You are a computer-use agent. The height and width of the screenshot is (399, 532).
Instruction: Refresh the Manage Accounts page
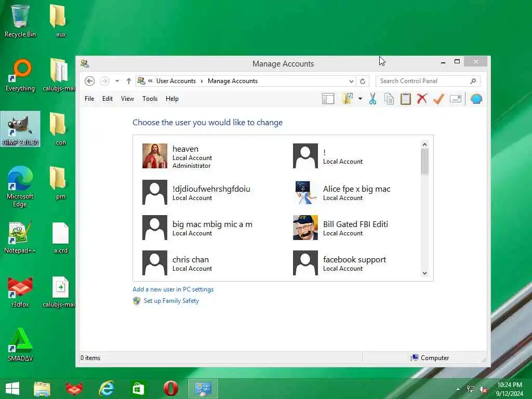pos(363,82)
